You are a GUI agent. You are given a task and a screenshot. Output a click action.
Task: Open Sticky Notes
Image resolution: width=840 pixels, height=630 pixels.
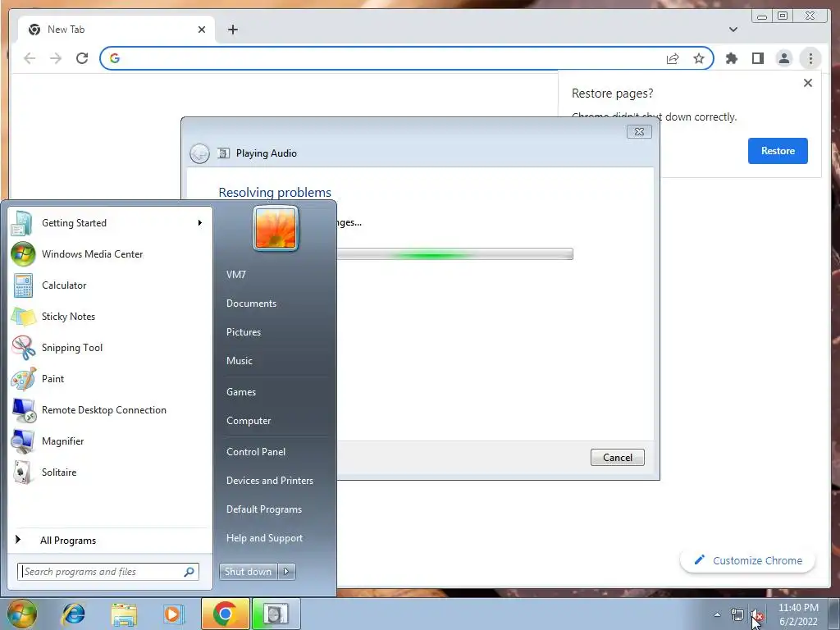point(110,316)
